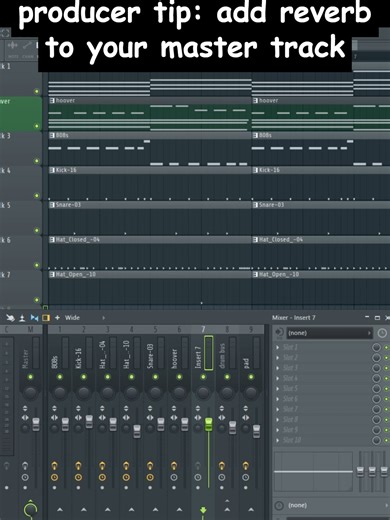
Task: Click the upload-style icon in mixer toolbar
Action: point(22,318)
